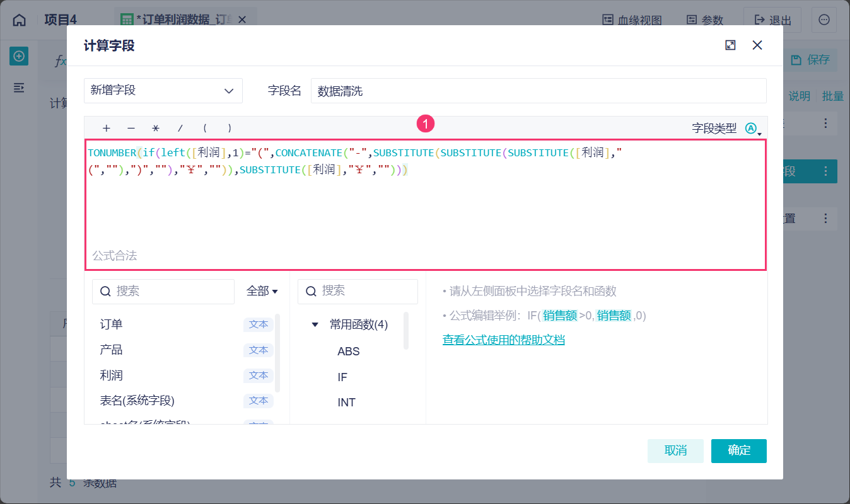Open the 血缘视图 lineage view
Image resolution: width=850 pixels, height=504 pixels.
(x=632, y=20)
